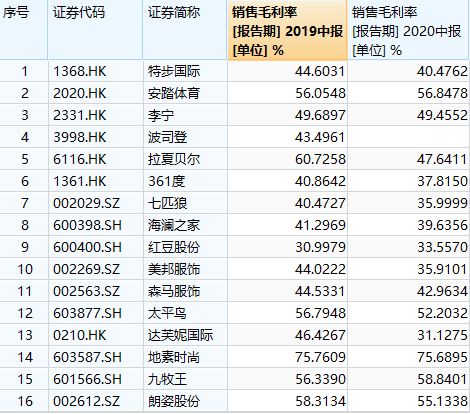Select stock name 达芙妮国际
The height and width of the screenshot is (414, 470).
pyautogui.click(x=180, y=335)
